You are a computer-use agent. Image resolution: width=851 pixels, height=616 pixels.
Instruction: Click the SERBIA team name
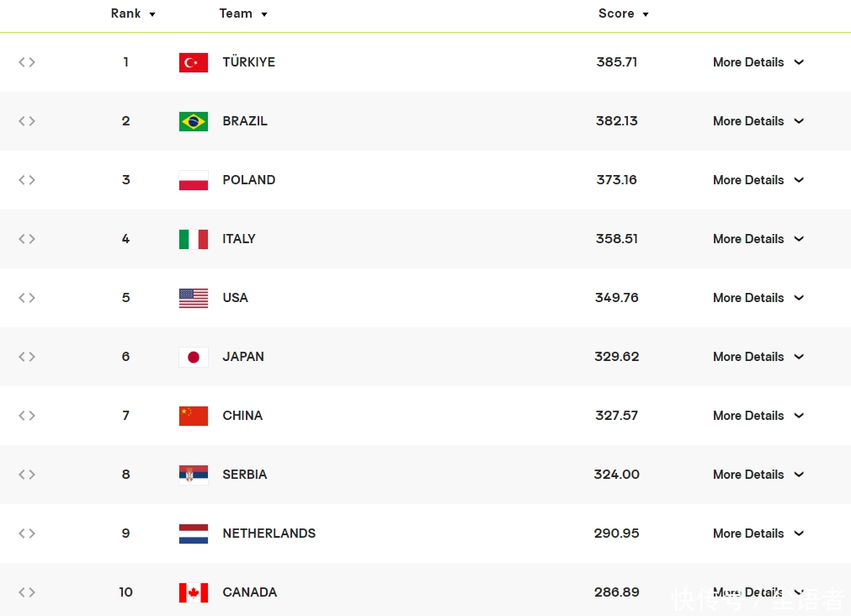[x=245, y=475]
